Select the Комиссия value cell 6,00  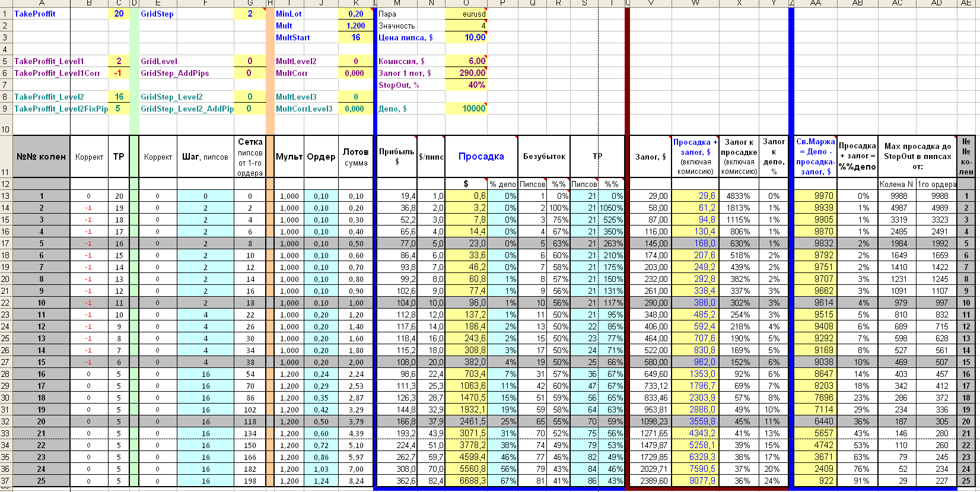click(466, 61)
